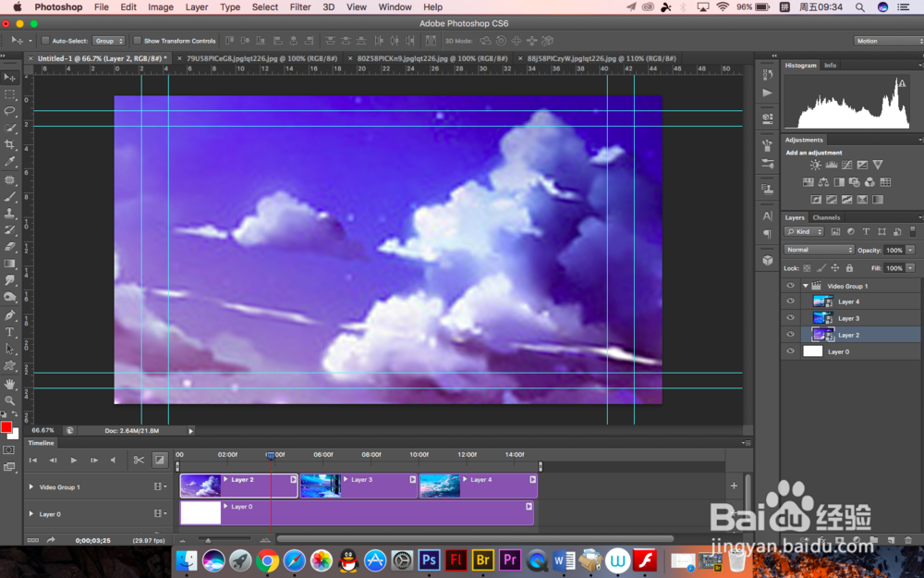This screenshot has height=578, width=924.
Task: Select the Crop tool
Action: coord(9,144)
